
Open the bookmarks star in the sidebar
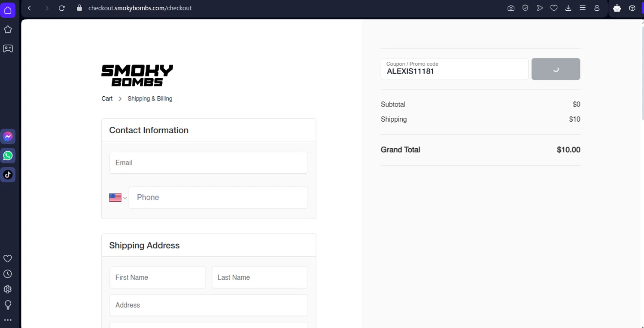tap(8, 30)
